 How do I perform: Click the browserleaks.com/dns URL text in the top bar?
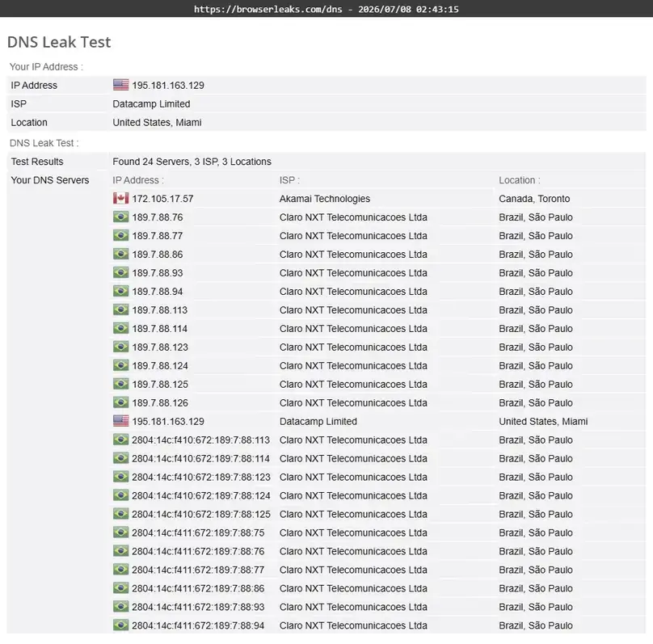[268, 9]
